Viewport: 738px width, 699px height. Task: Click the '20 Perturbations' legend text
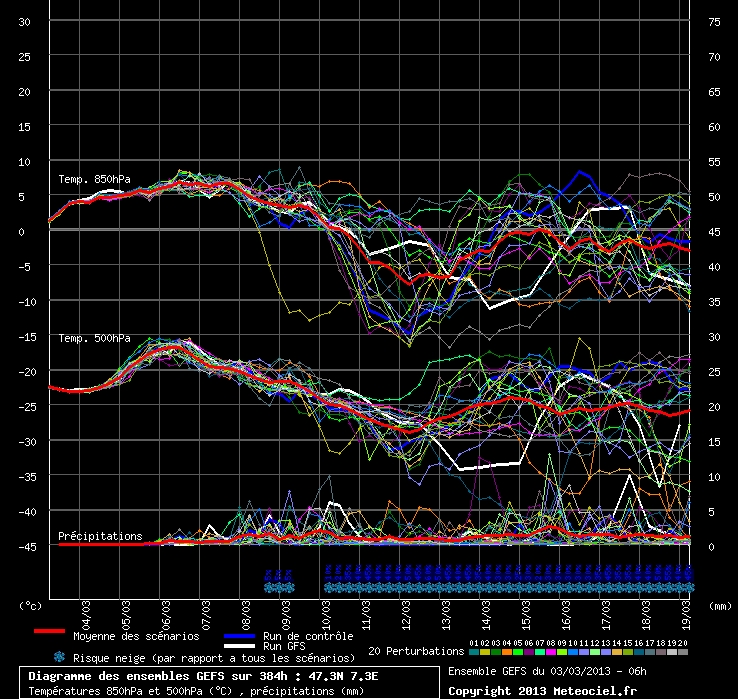pos(416,651)
